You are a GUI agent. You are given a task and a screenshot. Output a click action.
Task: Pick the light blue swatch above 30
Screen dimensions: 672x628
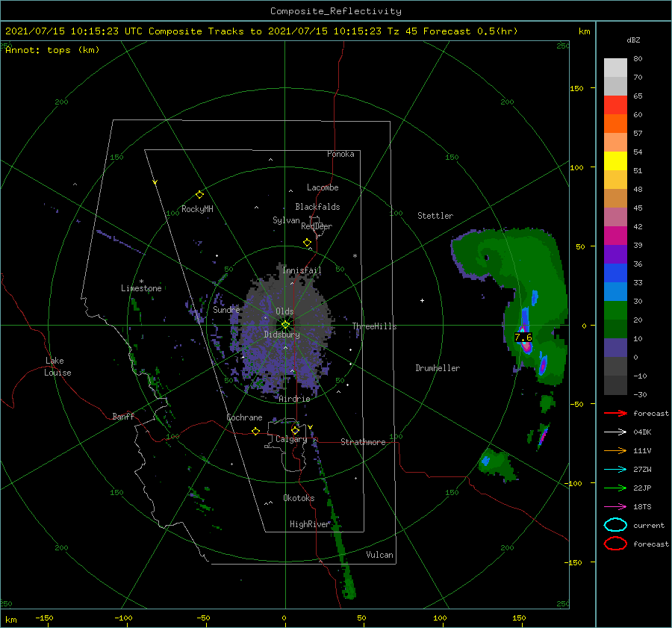(x=615, y=291)
